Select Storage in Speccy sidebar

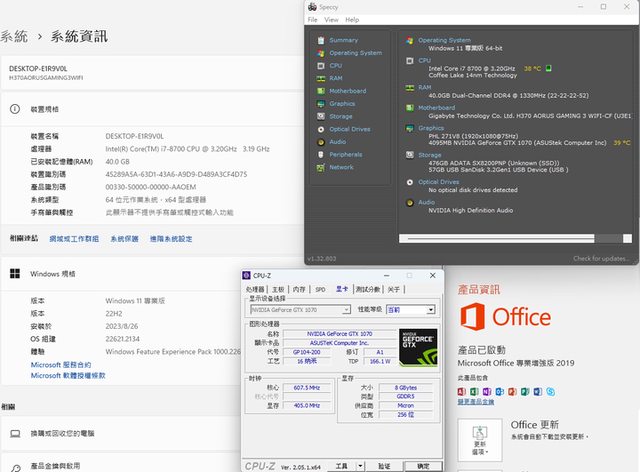340,117
